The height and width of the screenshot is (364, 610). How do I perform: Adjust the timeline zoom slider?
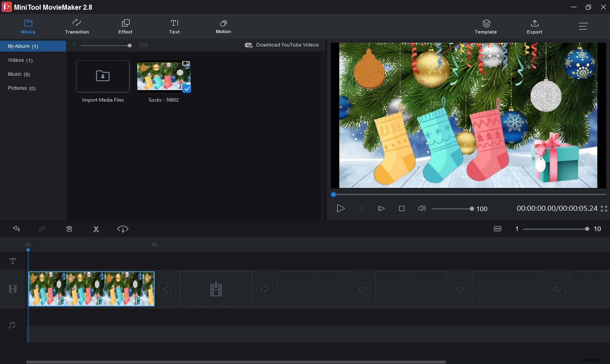[x=587, y=229]
